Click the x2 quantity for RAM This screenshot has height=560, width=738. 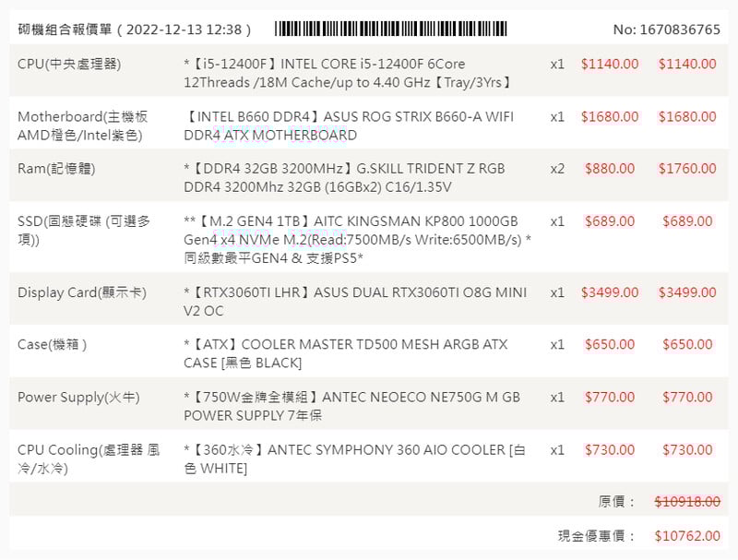[557, 169]
